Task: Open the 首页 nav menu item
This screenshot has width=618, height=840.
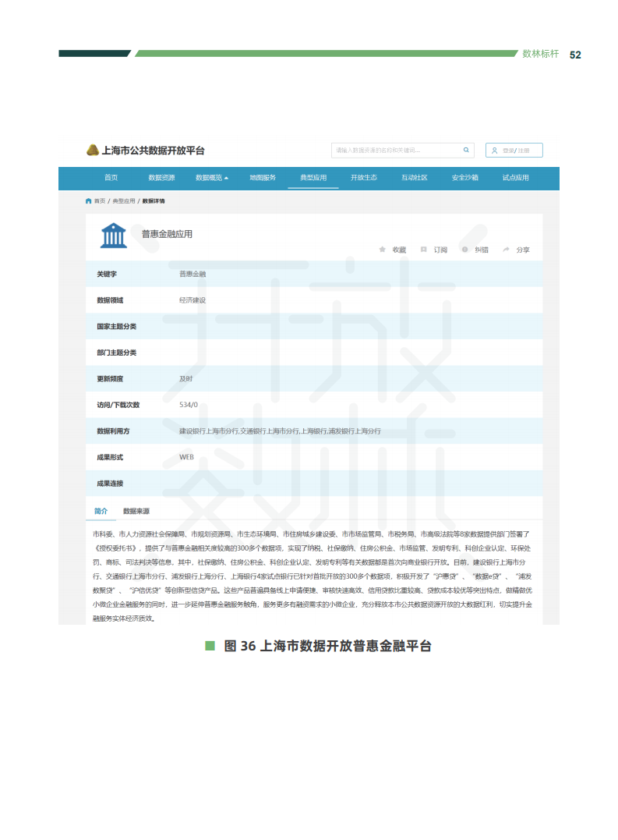Action: (111, 178)
